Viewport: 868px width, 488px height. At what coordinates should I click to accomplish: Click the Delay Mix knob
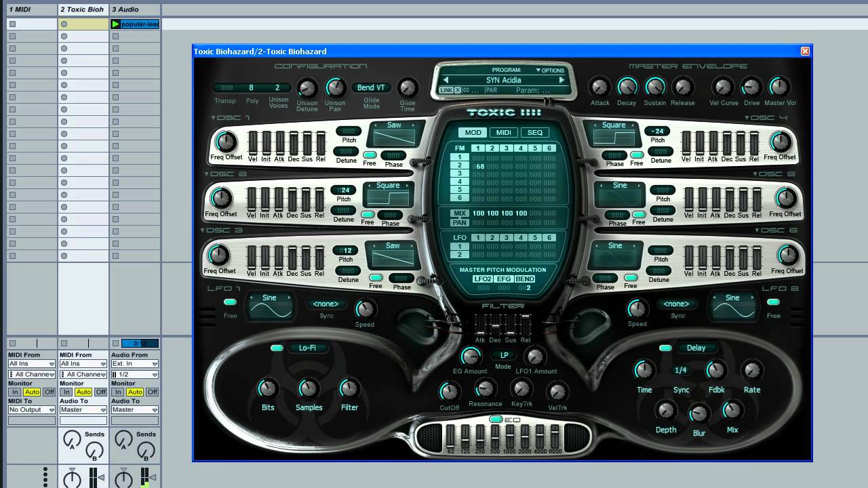(732, 410)
